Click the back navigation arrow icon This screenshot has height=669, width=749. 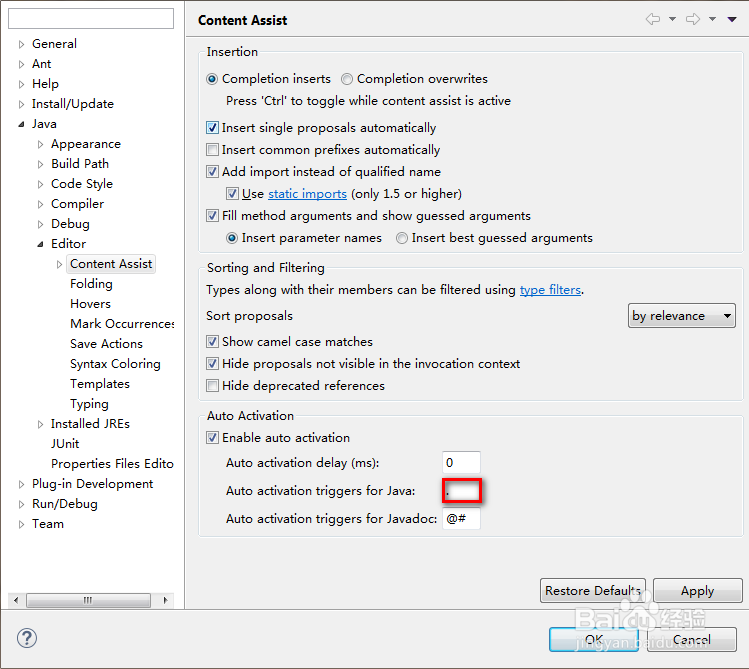(x=653, y=19)
